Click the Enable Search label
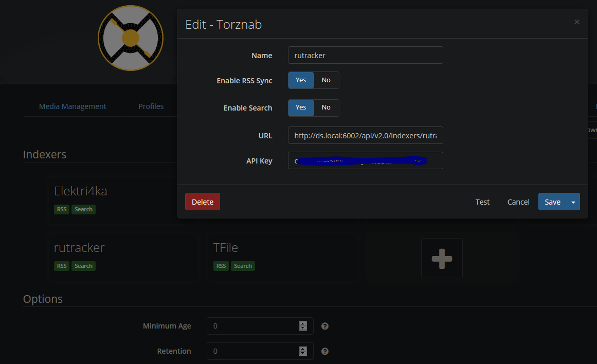This screenshot has height=364, width=597. [x=248, y=108]
